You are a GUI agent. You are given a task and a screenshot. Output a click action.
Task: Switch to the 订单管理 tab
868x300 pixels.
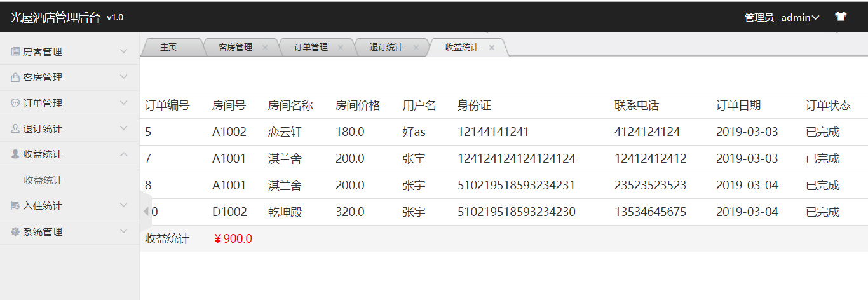311,47
